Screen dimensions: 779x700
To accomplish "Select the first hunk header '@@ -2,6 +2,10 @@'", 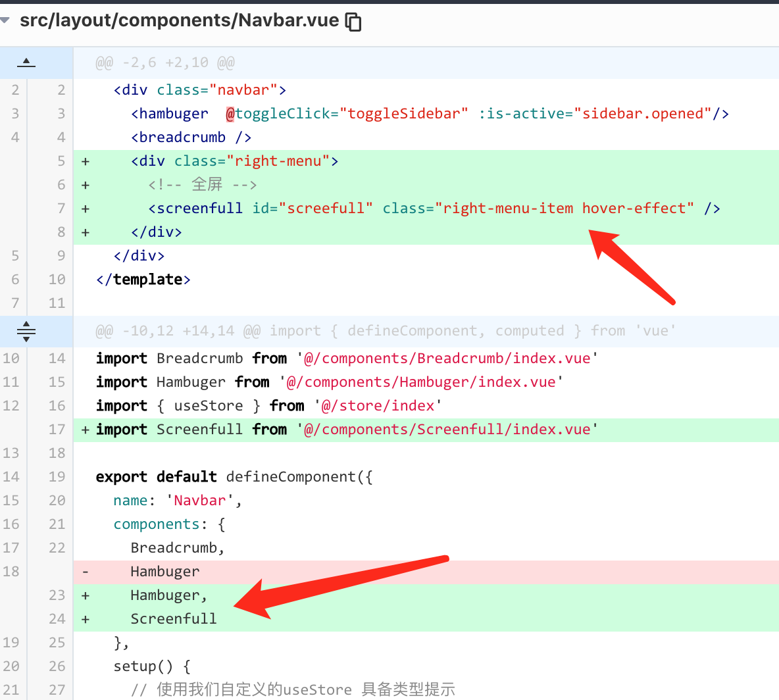I will click(165, 63).
